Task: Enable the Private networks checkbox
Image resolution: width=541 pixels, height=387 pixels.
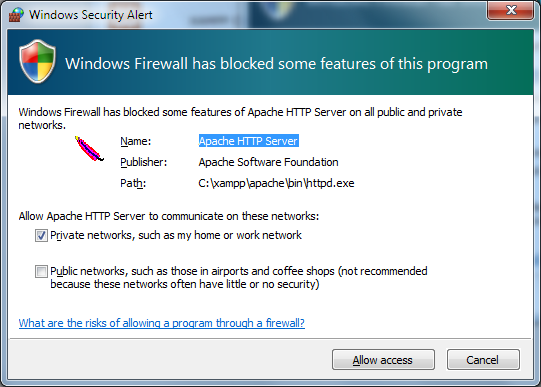Action: 41,236
